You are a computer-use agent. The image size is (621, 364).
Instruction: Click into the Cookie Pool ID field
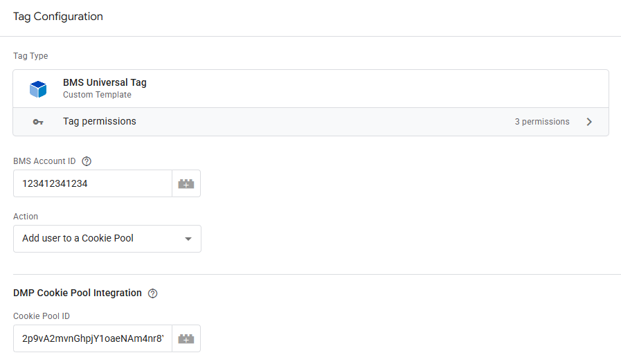click(93, 338)
